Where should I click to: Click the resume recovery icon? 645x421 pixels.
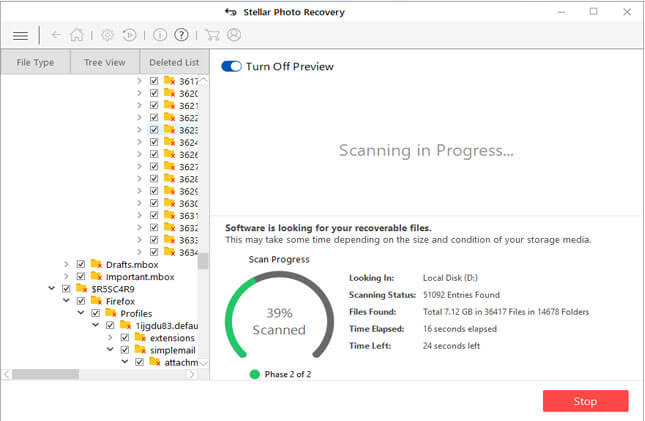coord(130,35)
